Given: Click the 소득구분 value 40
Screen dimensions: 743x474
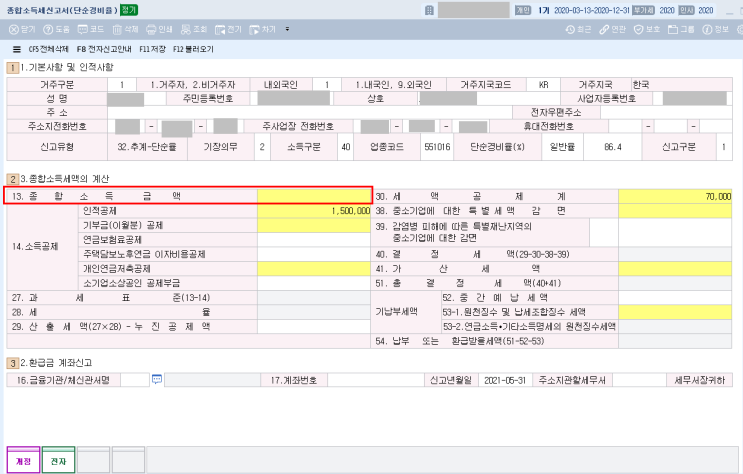Looking at the screenshot, I should [345, 147].
